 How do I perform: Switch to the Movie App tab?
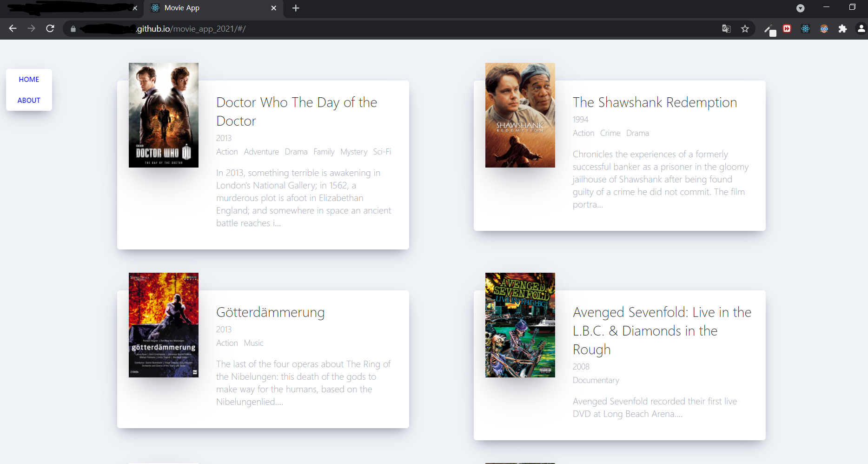(x=213, y=8)
